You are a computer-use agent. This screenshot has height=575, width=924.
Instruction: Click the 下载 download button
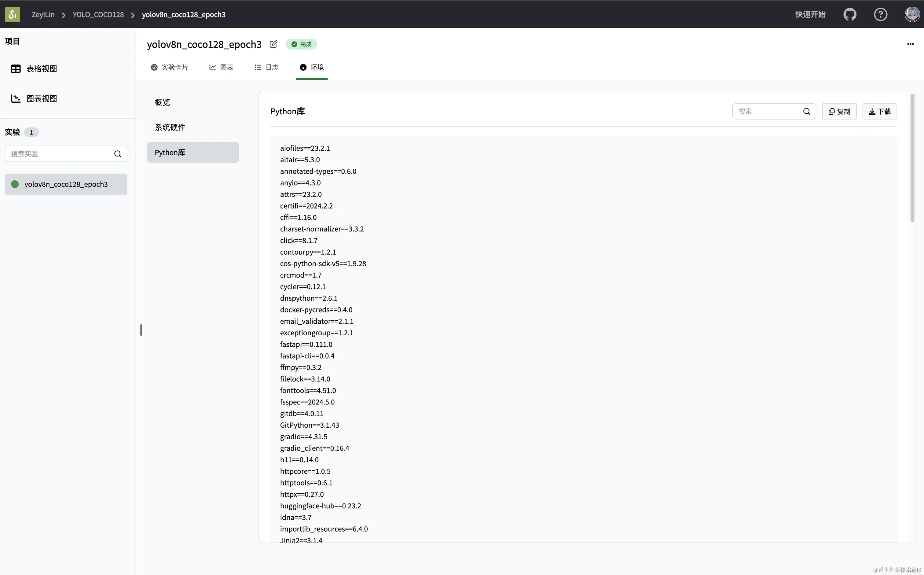(879, 112)
